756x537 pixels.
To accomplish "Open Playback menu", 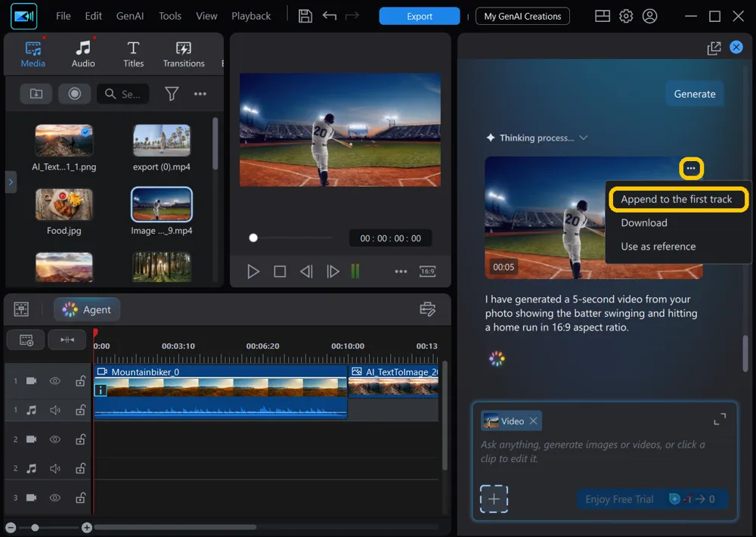I will [x=251, y=17].
